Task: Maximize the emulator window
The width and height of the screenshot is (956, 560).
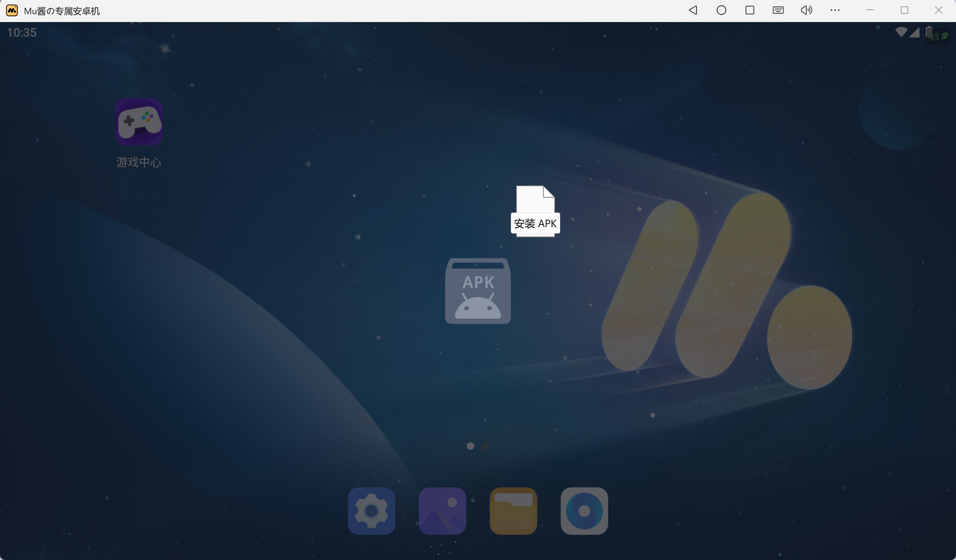Action: point(904,10)
